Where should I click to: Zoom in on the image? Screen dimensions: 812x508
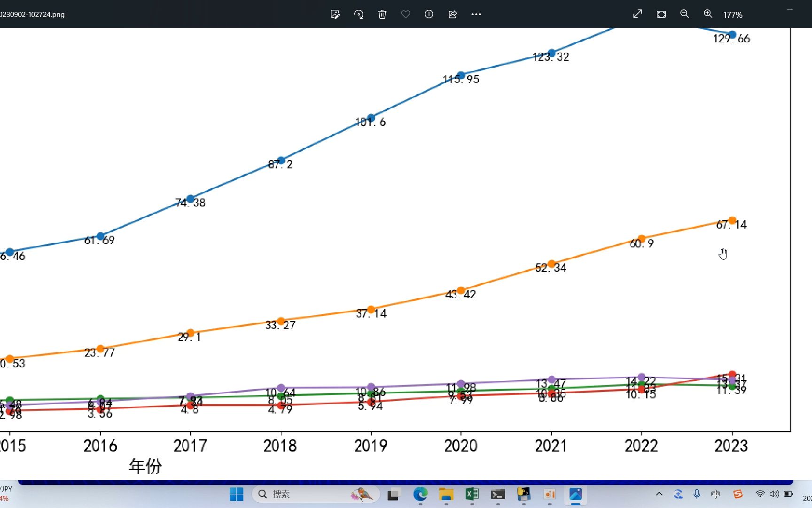[708, 14]
